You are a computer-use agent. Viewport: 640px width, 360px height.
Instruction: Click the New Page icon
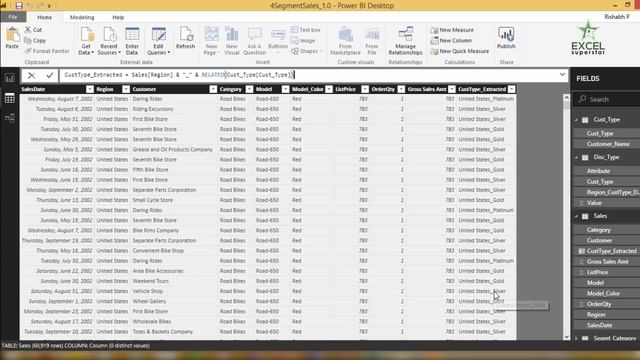[x=211, y=41]
